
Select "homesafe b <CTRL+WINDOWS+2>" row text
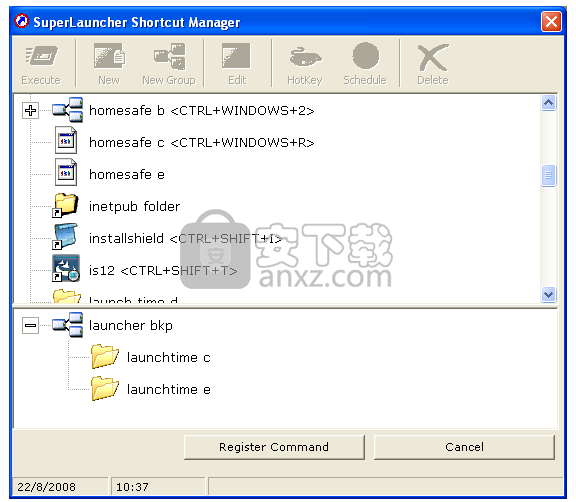click(202, 111)
